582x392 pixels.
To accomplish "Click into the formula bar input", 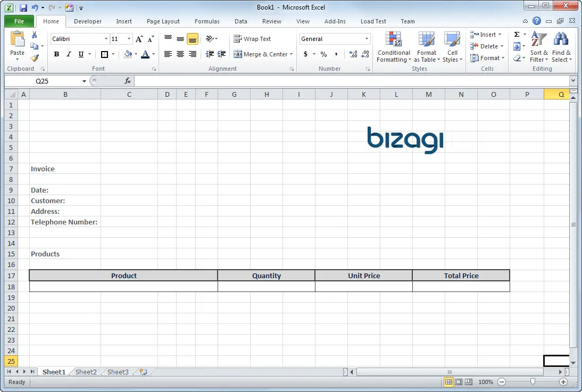I will (352, 81).
